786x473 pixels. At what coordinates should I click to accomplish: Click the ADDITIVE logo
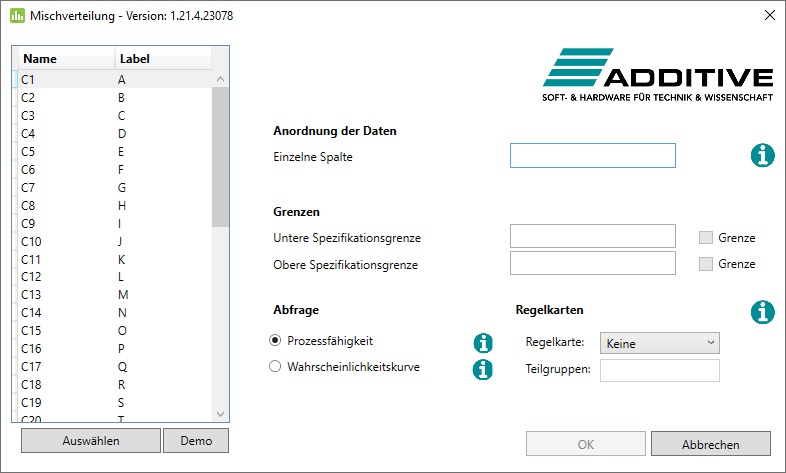pos(658,75)
